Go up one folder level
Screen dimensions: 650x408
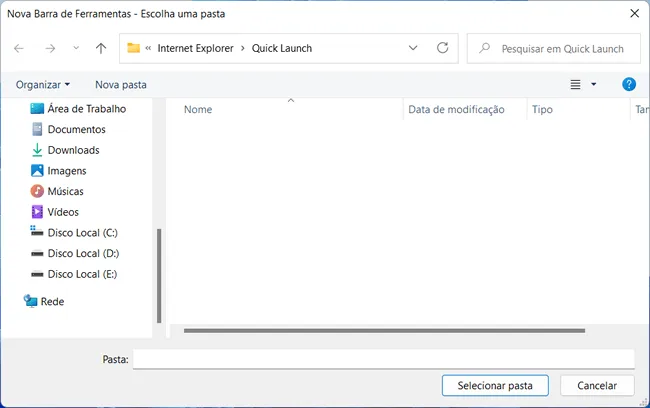[x=101, y=49]
